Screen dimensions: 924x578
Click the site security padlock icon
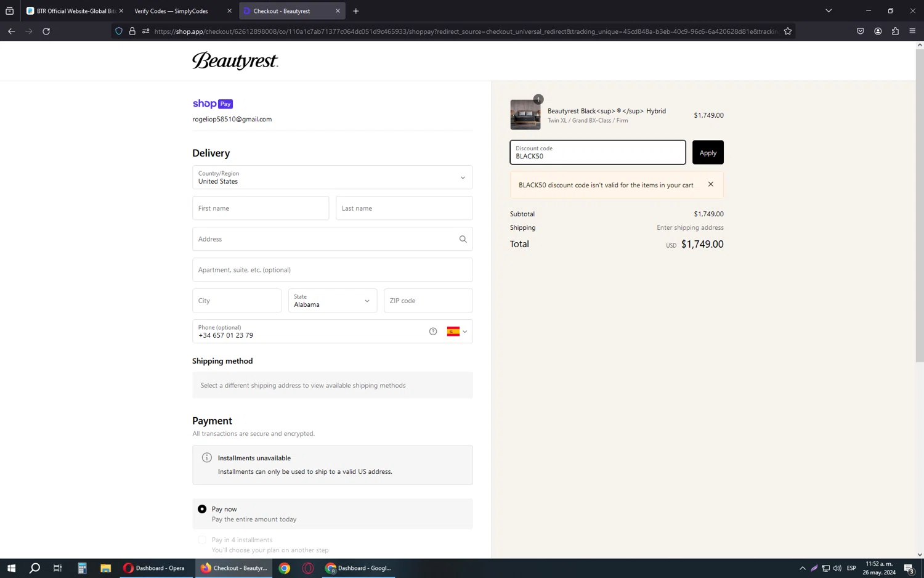click(132, 31)
